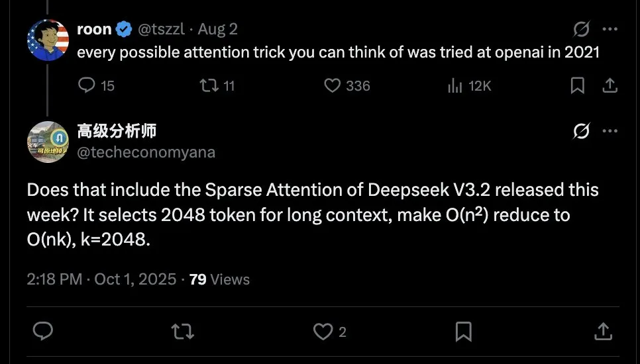640x364 pixels.
Task: Click the 2:18 PM Oct 1, 2025 timestamp
Action: (102, 279)
